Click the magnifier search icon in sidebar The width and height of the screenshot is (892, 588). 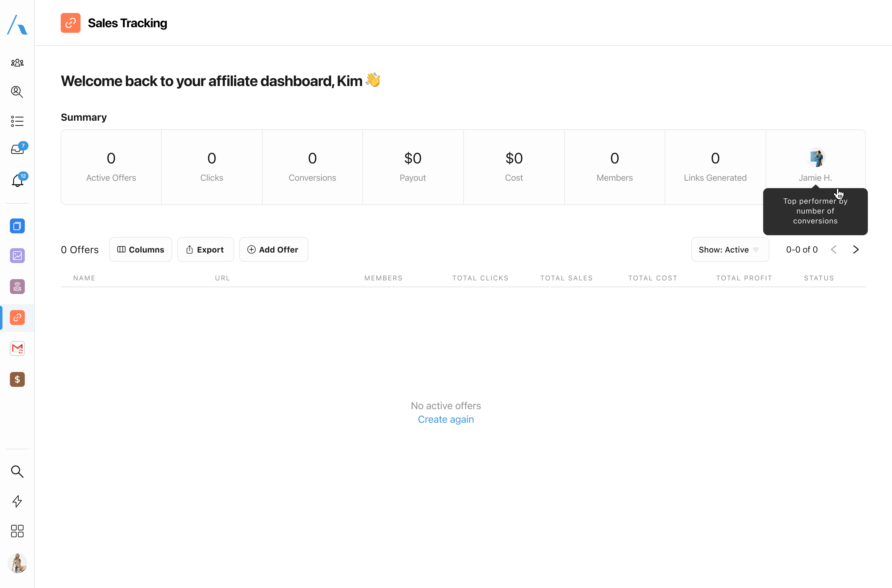point(17,471)
